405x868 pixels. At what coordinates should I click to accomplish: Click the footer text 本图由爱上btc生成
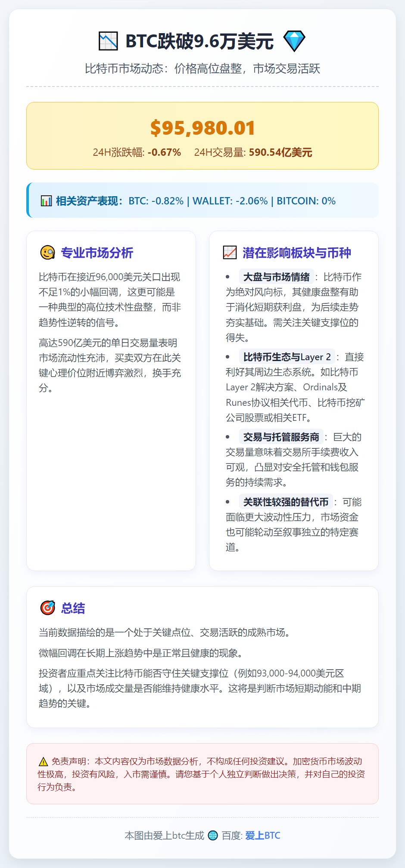click(165, 835)
